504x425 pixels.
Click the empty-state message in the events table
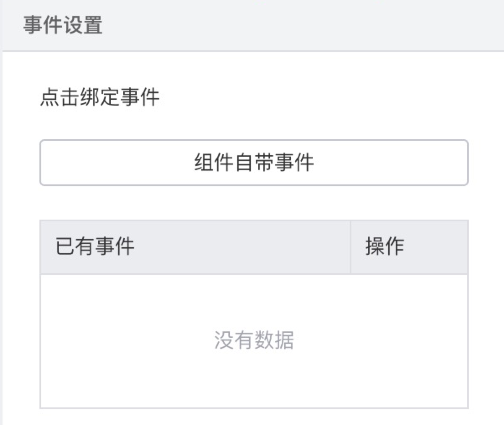(x=254, y=340)
